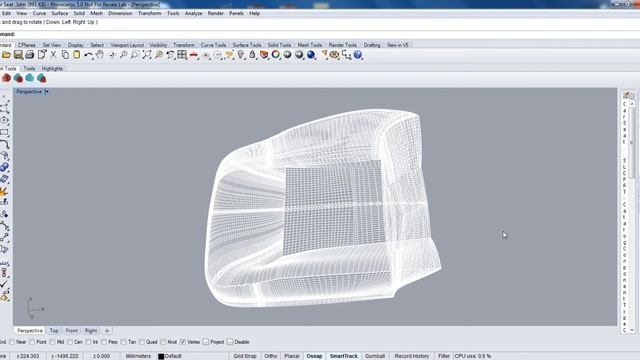The image size is (640, 360).
Task: Switch to the Mesh Tools toolbar tab
Action: click(310, 45)
